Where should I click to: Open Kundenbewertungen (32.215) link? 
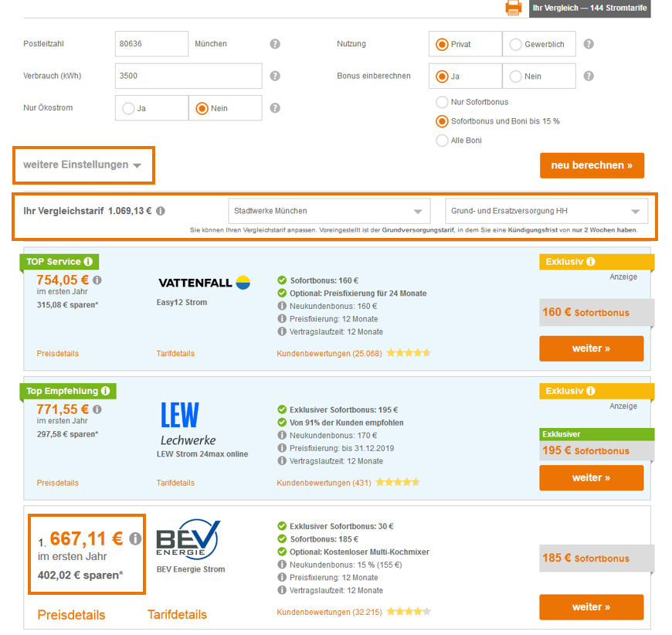(329, 613)
